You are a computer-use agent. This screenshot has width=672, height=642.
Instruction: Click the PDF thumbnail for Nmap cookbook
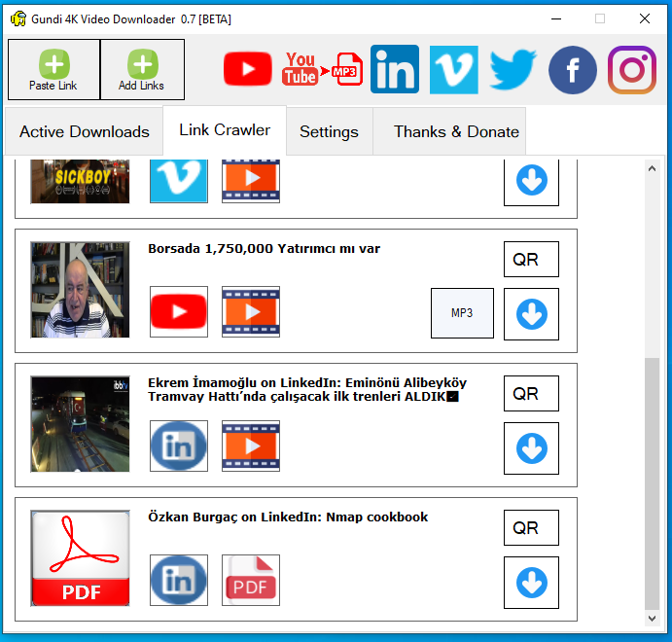[x=80, y=558]
